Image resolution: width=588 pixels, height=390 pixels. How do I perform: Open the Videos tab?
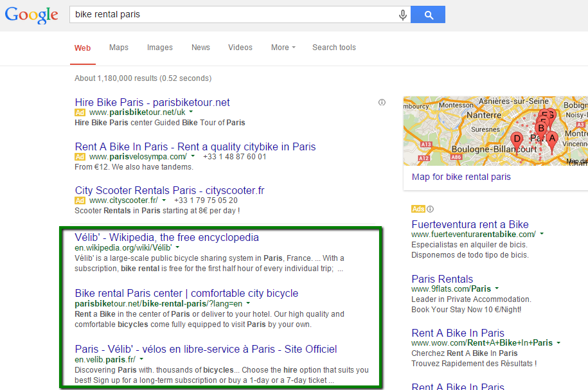(x=240, y=48)
